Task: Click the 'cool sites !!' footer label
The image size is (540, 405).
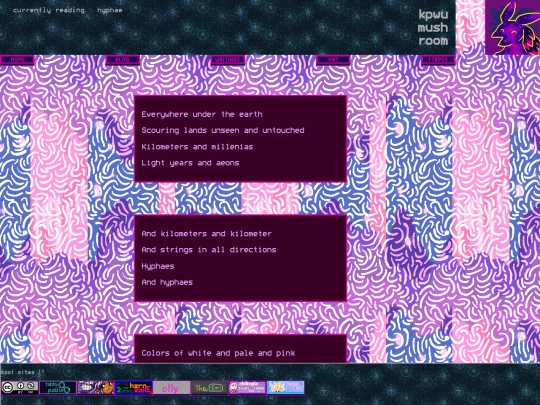Action: (22, 372)
